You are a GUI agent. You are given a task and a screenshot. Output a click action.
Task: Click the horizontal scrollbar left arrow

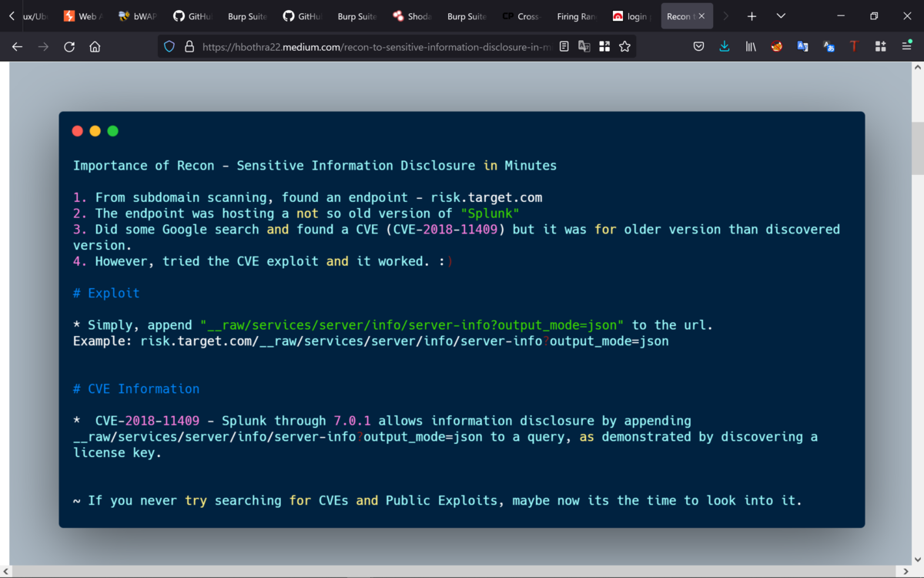point(5,572)
